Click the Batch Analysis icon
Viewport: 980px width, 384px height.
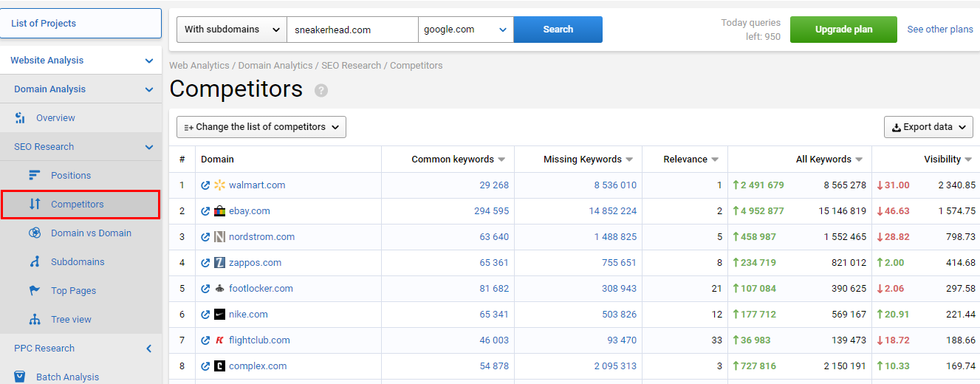point(21,377)
